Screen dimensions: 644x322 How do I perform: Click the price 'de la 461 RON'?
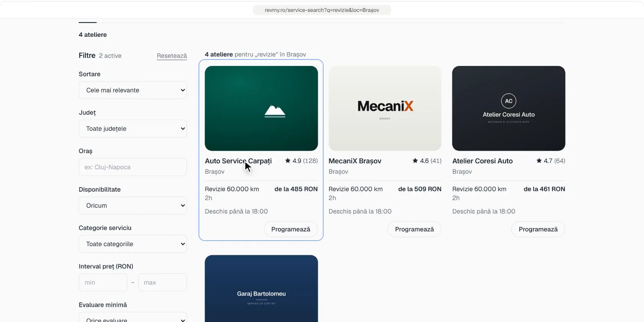coord(544,189)
